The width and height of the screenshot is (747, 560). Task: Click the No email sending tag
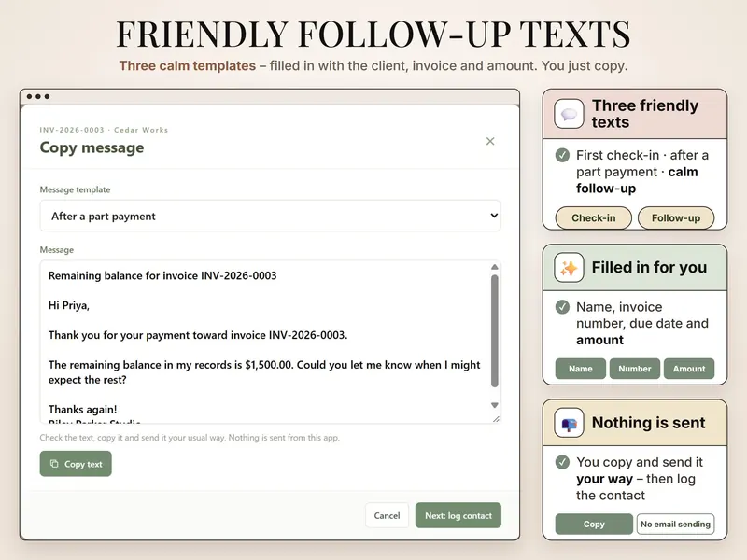[x=675, y=524]
